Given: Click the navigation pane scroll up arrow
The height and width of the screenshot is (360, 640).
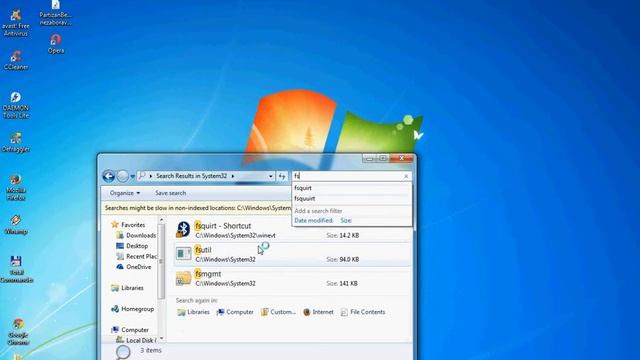Looking at the screenshot, I should 162,220.
